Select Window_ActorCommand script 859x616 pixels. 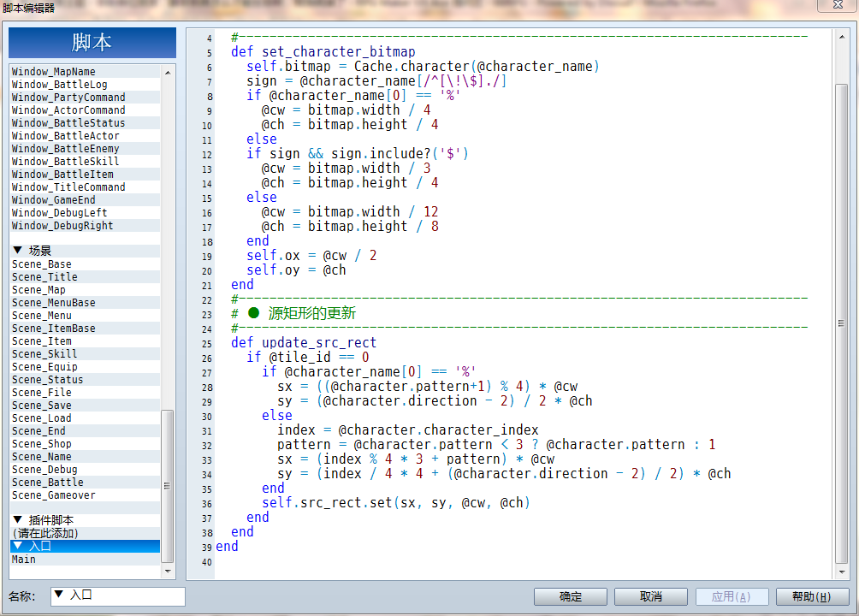[x=86, y=110]
